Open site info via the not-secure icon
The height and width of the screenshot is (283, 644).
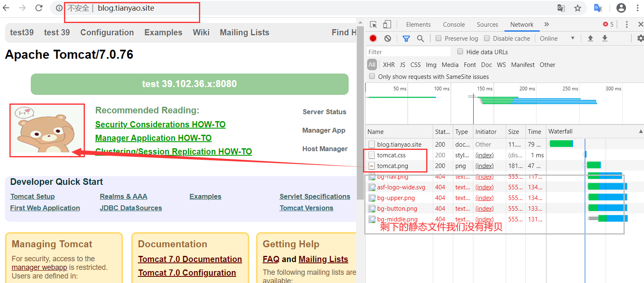59,8
